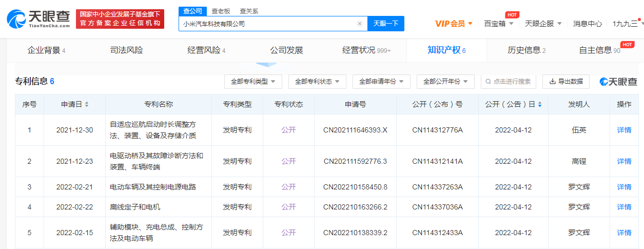The image size is (644, 249).
Task: Click patent name 电动车辆及其控制电源电路
Action: [153, 187]
